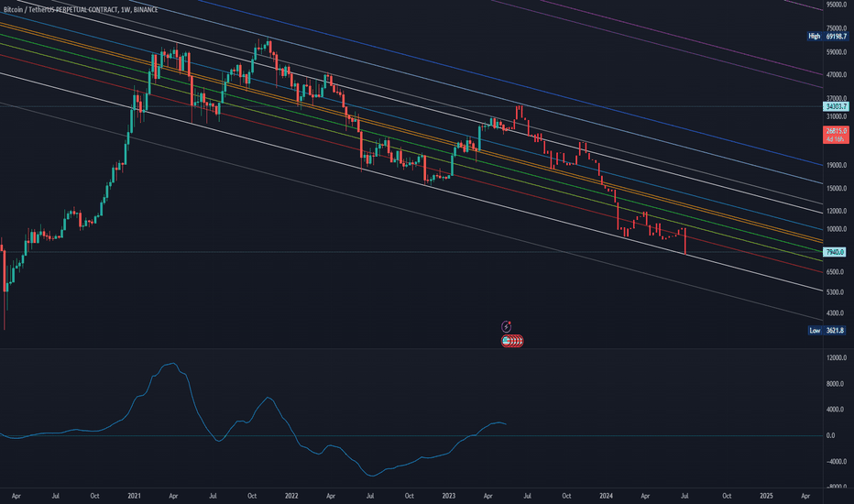
Task: Click the 2023 label on time axis
Action: click(448, 496)
